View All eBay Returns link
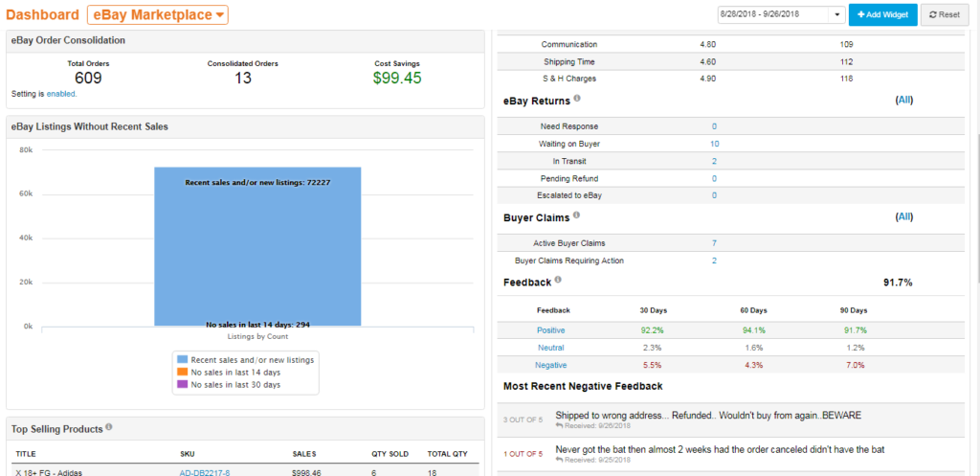 pyautogui.click(x=903, y=100)
